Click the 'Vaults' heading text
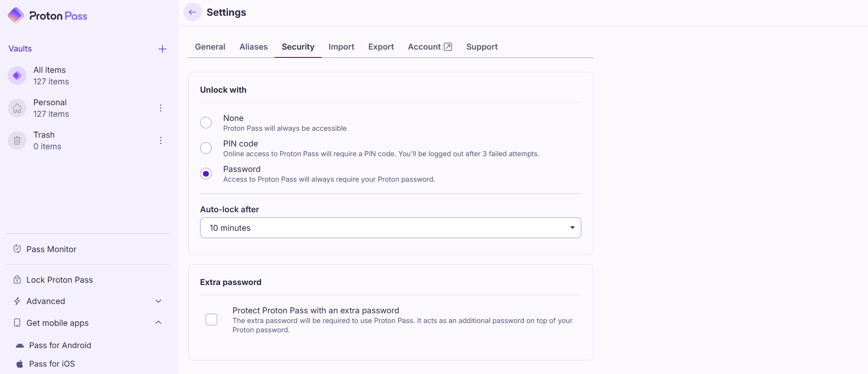 pyautogui.click(x=20, y=49)
